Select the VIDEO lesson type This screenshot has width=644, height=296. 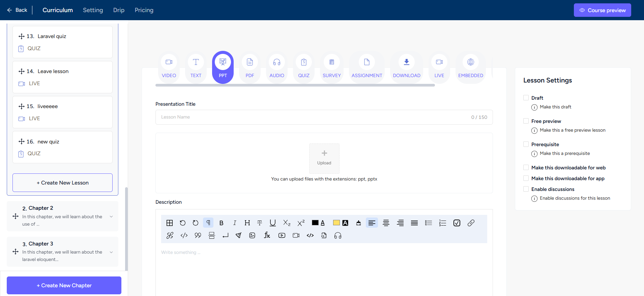coord(169,67)
